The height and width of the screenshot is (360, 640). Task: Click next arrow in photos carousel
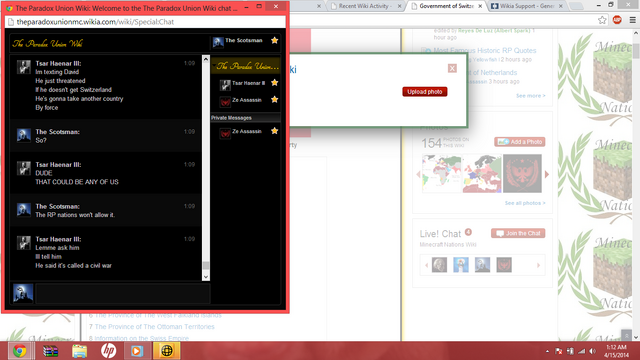pos(547,174)
